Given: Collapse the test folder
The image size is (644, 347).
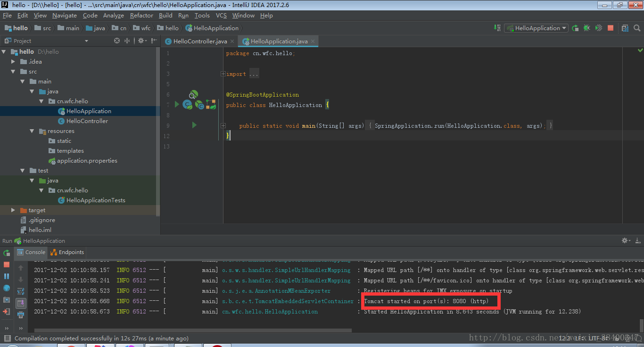Looking at the screenshot, I should [x=23, y=171].
